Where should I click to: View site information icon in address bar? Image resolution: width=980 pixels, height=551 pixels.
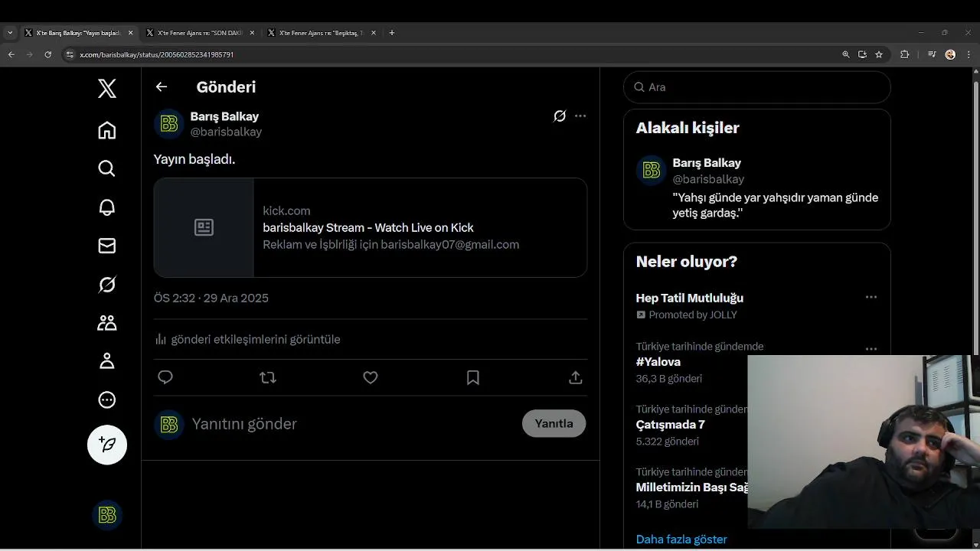click(70, 54)
